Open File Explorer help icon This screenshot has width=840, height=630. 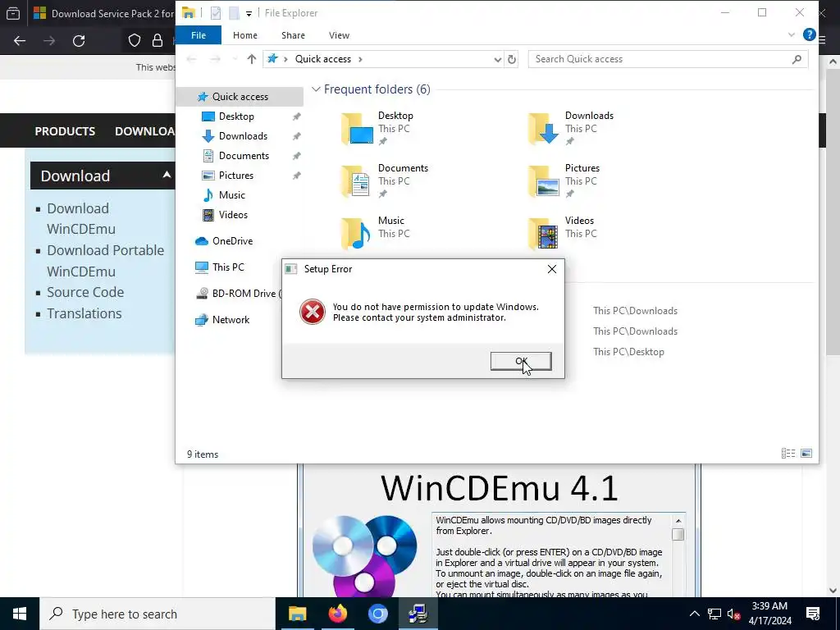point(809,34)
